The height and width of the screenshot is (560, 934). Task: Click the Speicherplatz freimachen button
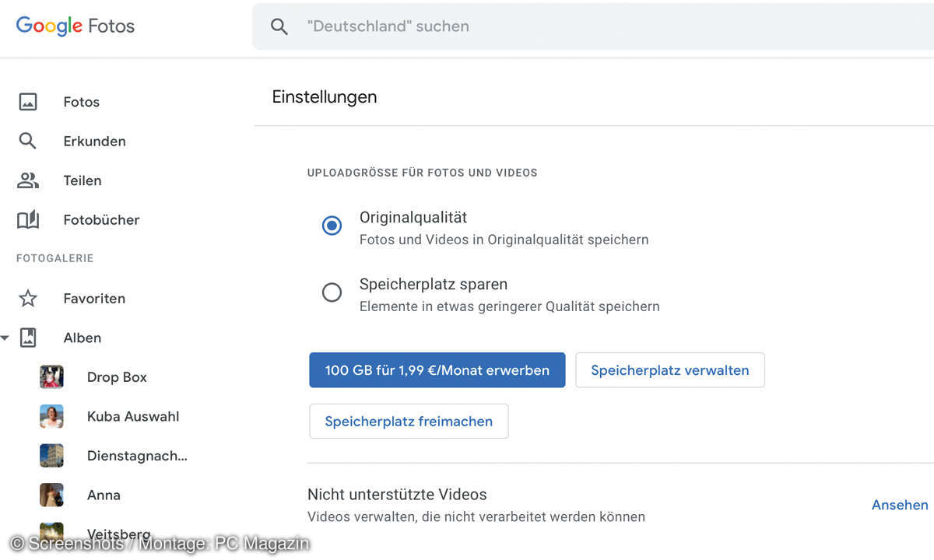coord(409,421)
